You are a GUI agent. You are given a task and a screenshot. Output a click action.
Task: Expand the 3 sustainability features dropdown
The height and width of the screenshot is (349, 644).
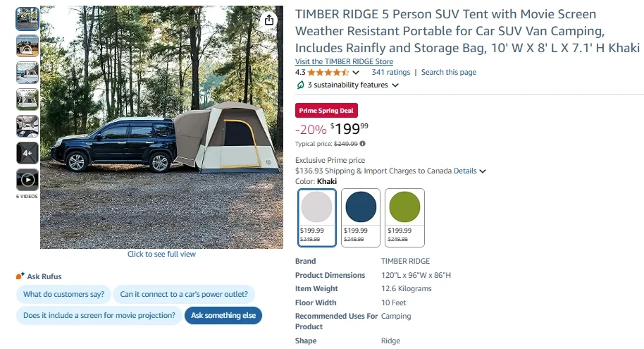[x=395, y=85]
